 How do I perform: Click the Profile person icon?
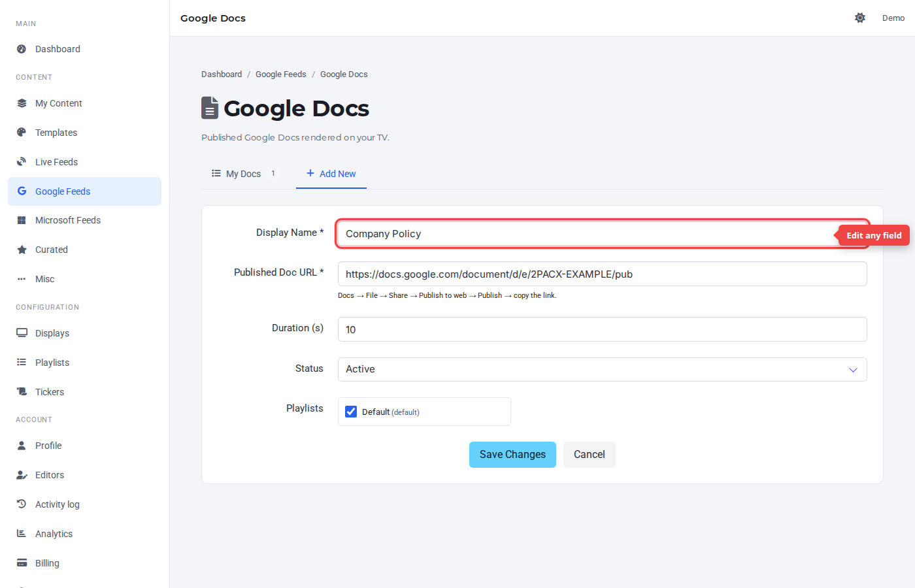pyautogui.click(x=22, y=446)
